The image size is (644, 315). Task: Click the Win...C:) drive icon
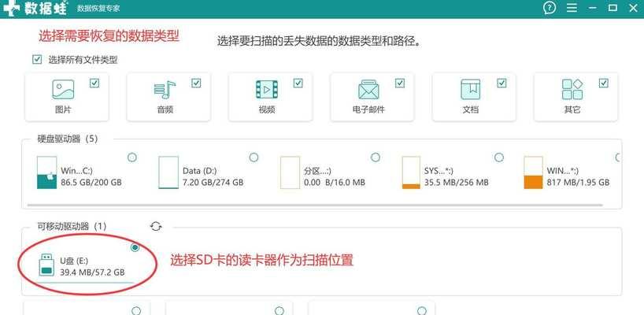(46, 172)
